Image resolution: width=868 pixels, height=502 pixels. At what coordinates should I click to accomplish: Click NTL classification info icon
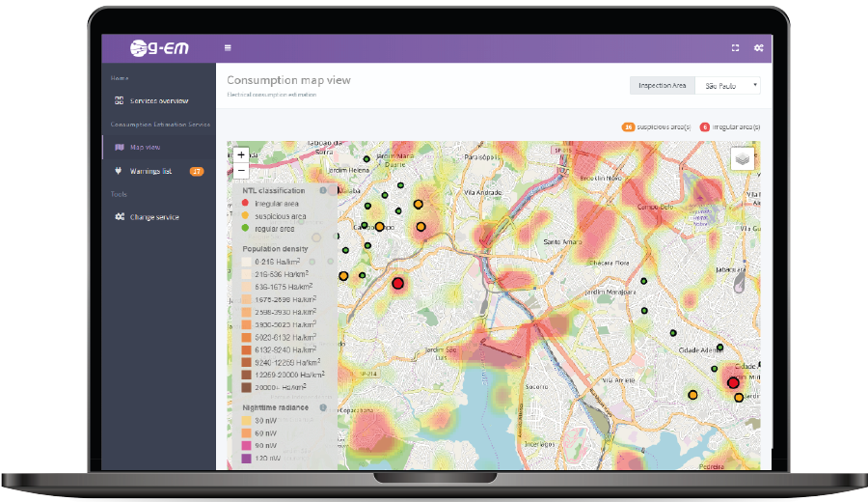[322, 191]
